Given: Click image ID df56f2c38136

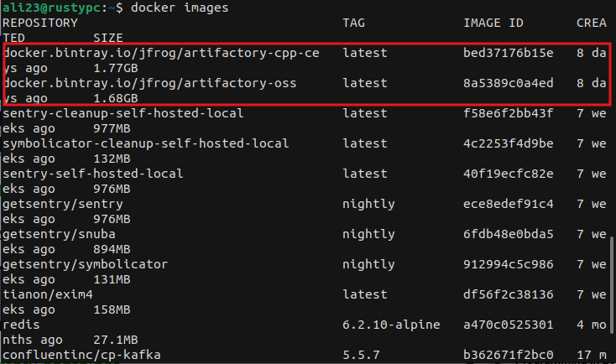Looking at the screenshot, I should pos(509,294).
